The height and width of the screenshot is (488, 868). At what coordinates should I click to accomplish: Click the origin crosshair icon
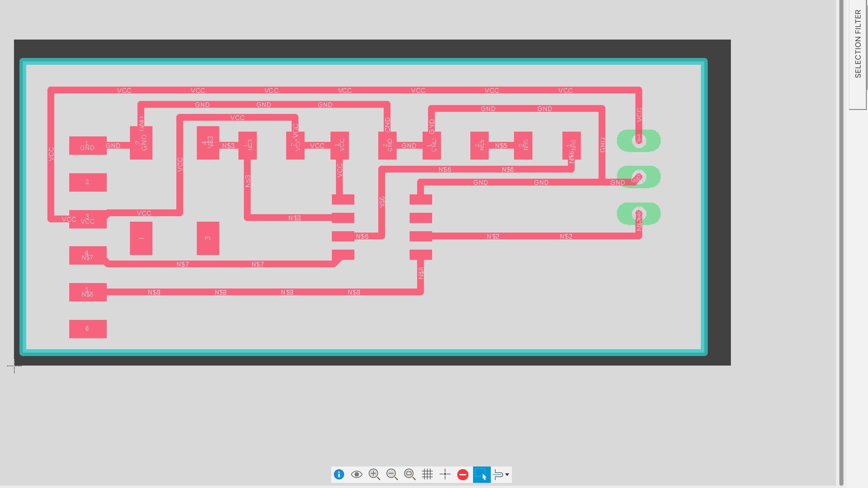[445, 474]
